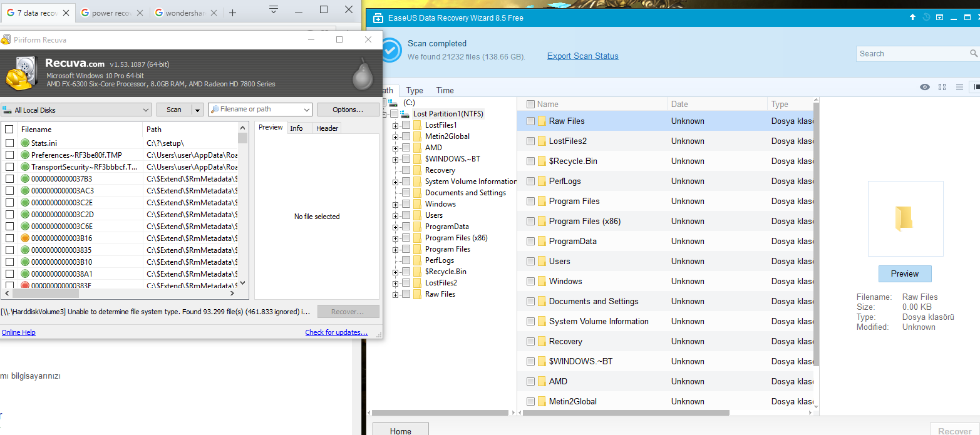This screenshot has height=435, width=980.
Task: Switch EaseUS to list view
Action: point(959,87)
